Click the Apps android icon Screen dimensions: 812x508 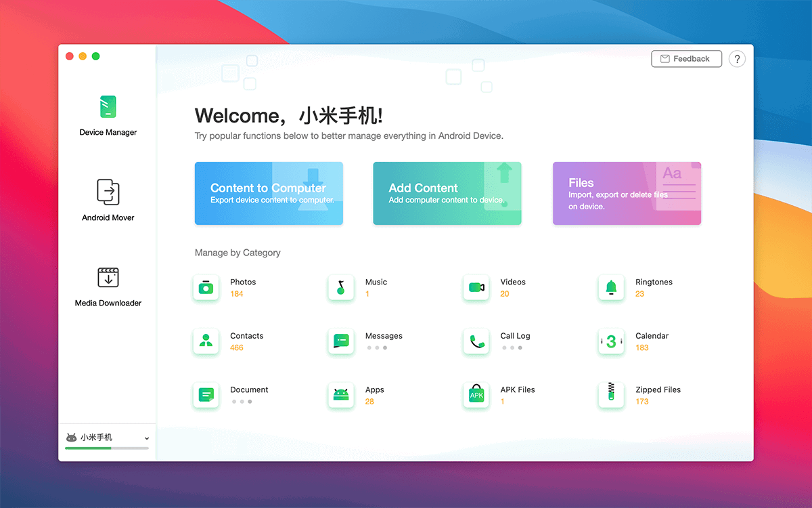(340, 395)
